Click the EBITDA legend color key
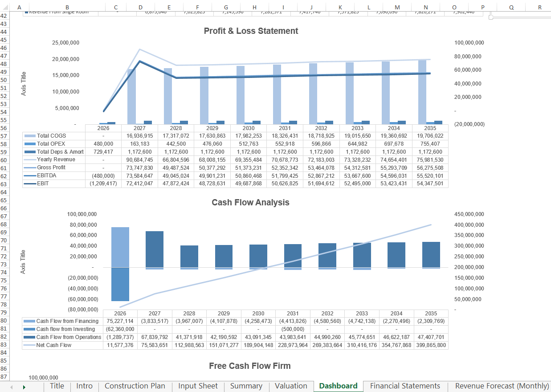 (31, 176)
